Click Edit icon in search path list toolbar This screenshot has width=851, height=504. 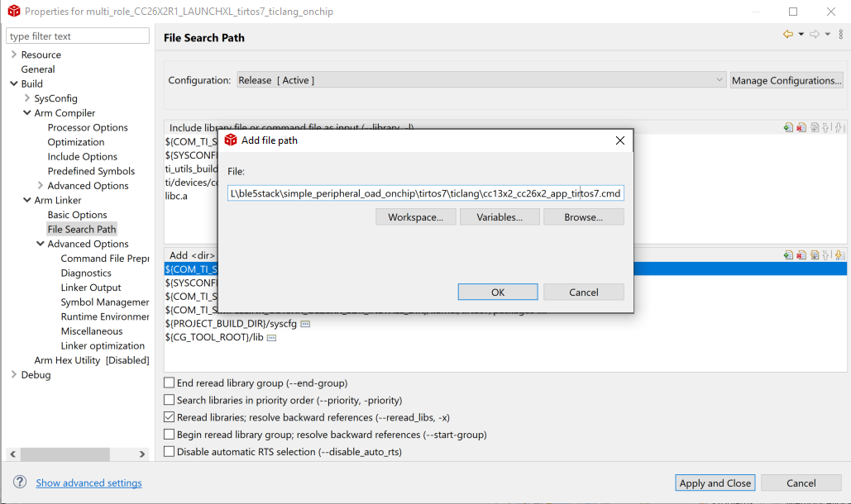(815, 255)
